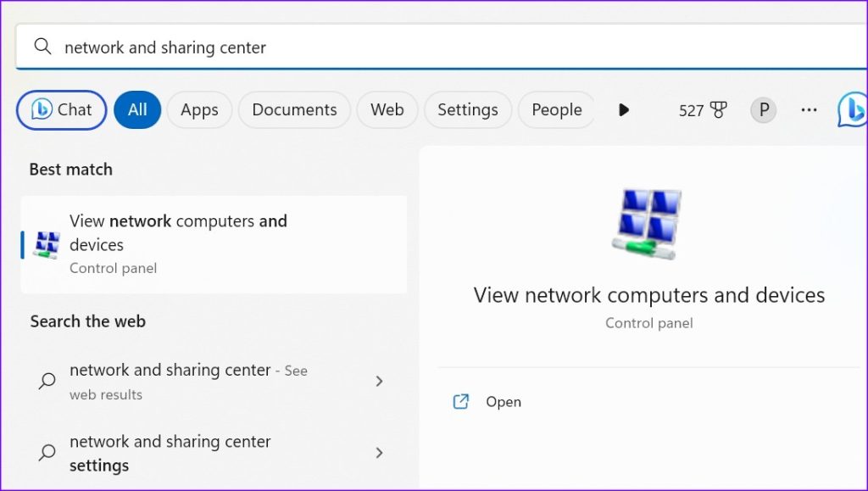
Task: Show more filters with the arrow button
Action: tap(624, 109)
